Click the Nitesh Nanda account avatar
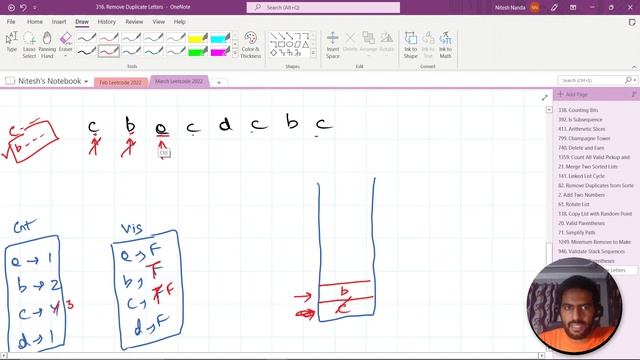The width and height of the screenshot is (640, 360). click(535, 7)
